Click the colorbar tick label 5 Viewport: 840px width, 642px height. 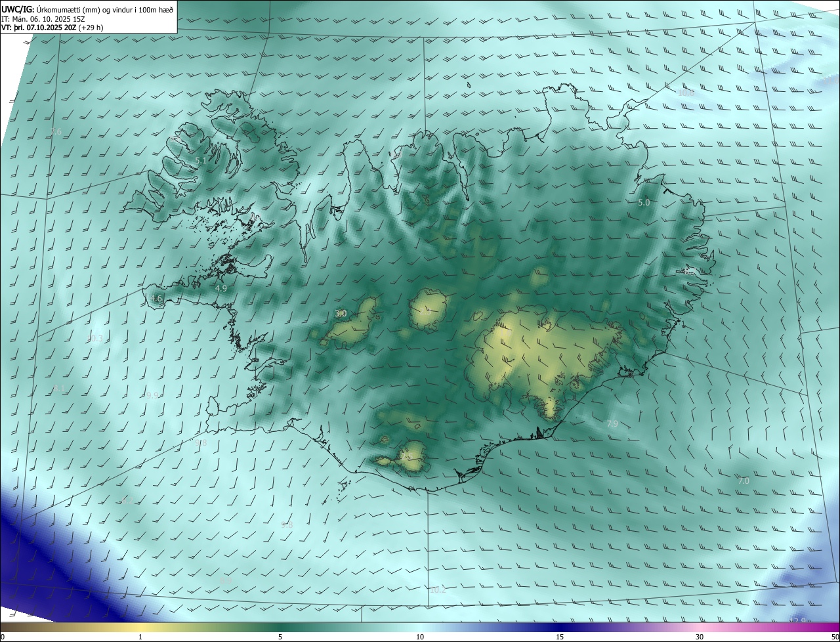pos(280,637)
